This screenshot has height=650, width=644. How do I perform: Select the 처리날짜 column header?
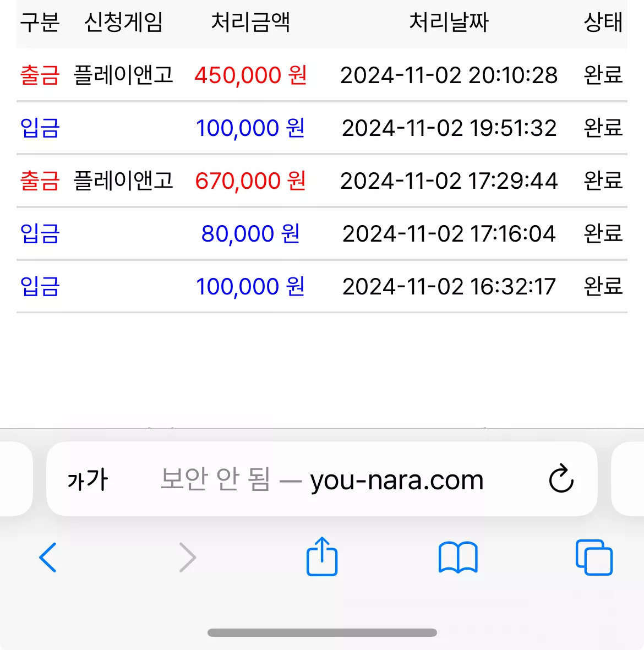[x=449, y=23]
